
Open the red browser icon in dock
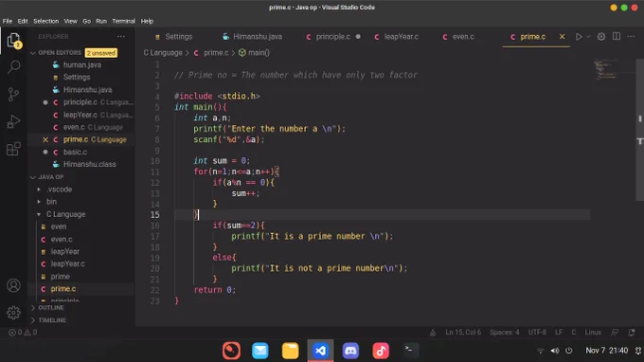pyautogui.click(x=231, y=351)
